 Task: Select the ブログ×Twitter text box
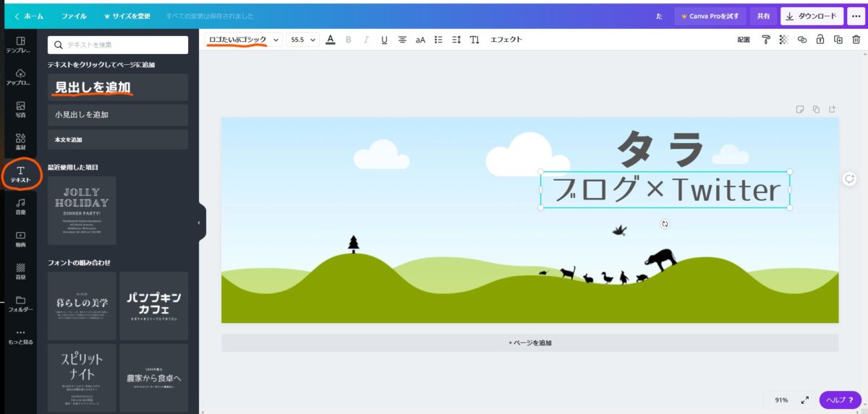pyautogui.click(x=665, y=190)
